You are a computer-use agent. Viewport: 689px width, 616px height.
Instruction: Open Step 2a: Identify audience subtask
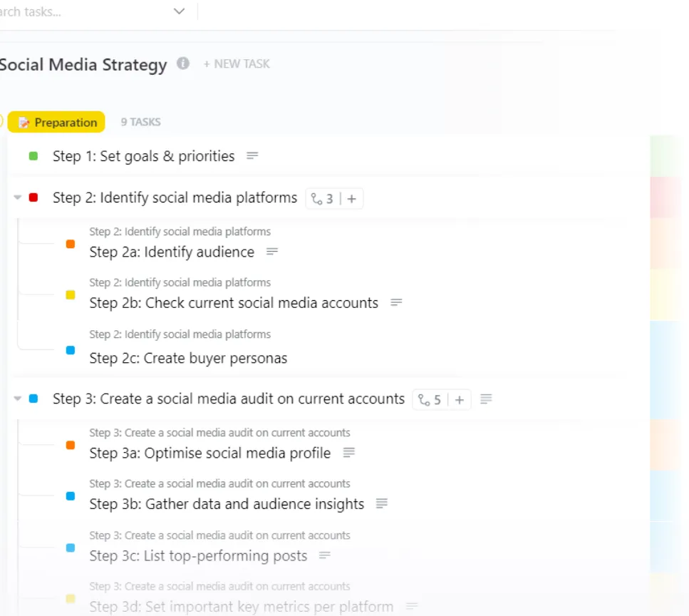pyautogui.click(x=172, y=252)
